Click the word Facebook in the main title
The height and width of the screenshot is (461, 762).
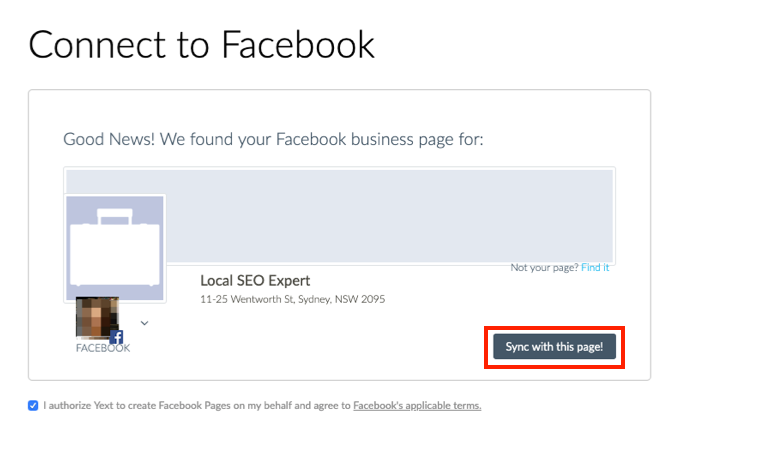tap(298, 44)
